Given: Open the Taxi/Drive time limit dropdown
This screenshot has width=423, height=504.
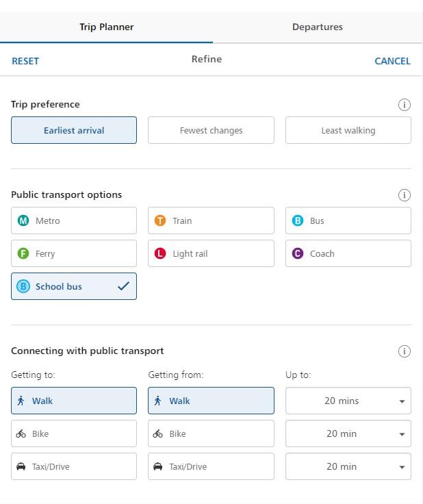Looking at the screenshot, I should (x=348, y=467).
